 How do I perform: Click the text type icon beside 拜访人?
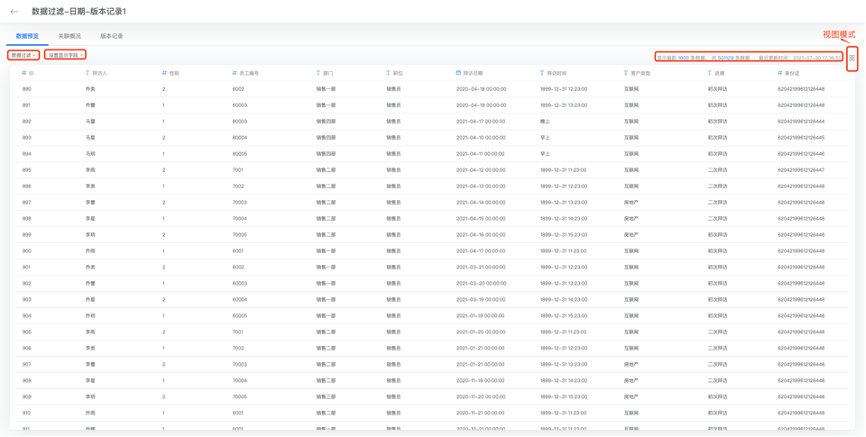87,73
